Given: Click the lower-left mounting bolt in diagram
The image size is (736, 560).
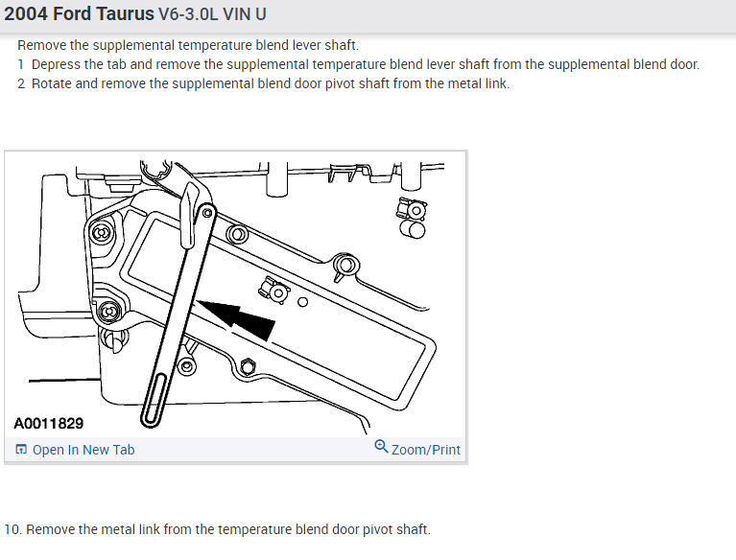Looking at the screenshot, I should pos(108,312).
